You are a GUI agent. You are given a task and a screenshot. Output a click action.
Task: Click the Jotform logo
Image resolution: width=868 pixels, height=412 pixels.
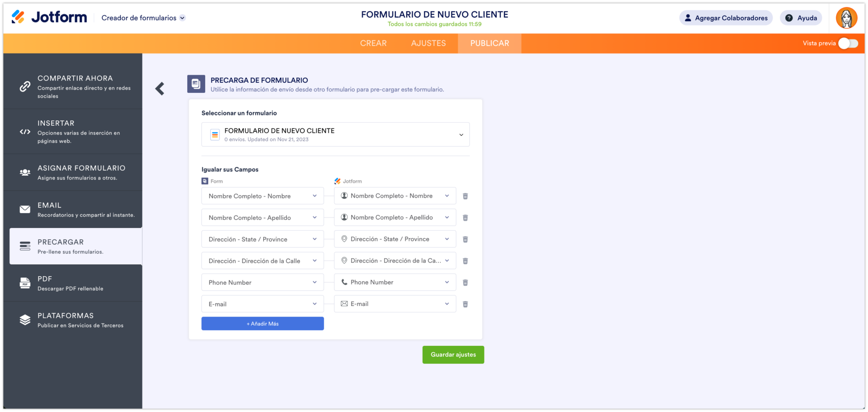click(48, 17)
